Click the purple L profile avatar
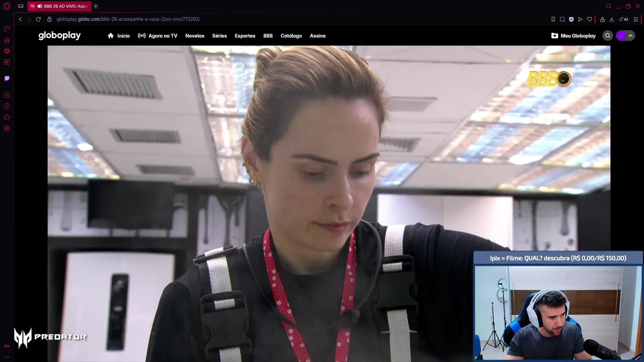Viewport: 644px width, 362px height. (x=621, y=36)
